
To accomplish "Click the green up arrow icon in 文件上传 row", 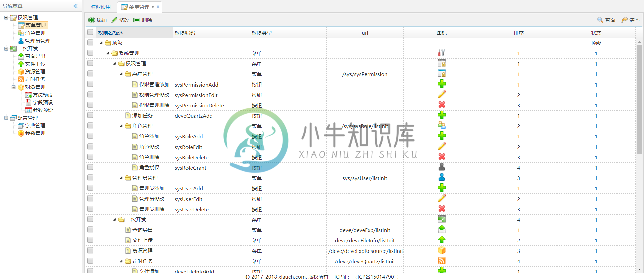I will point(442,240).
